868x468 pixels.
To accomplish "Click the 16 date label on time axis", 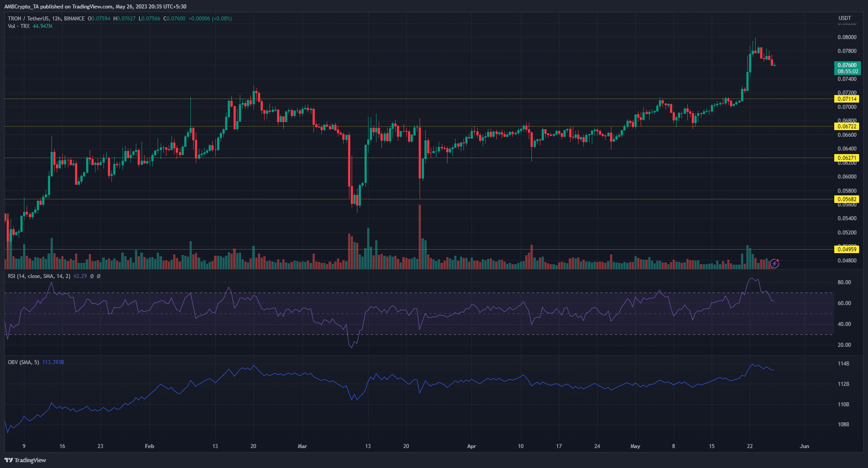I will coord(62,446).
